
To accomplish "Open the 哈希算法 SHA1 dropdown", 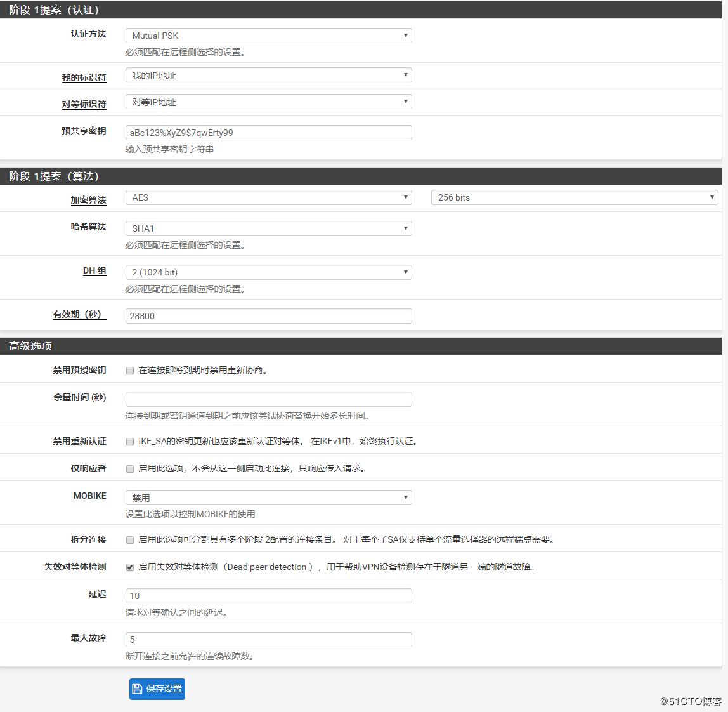I will pyautogui.click(x=268, y=228).
